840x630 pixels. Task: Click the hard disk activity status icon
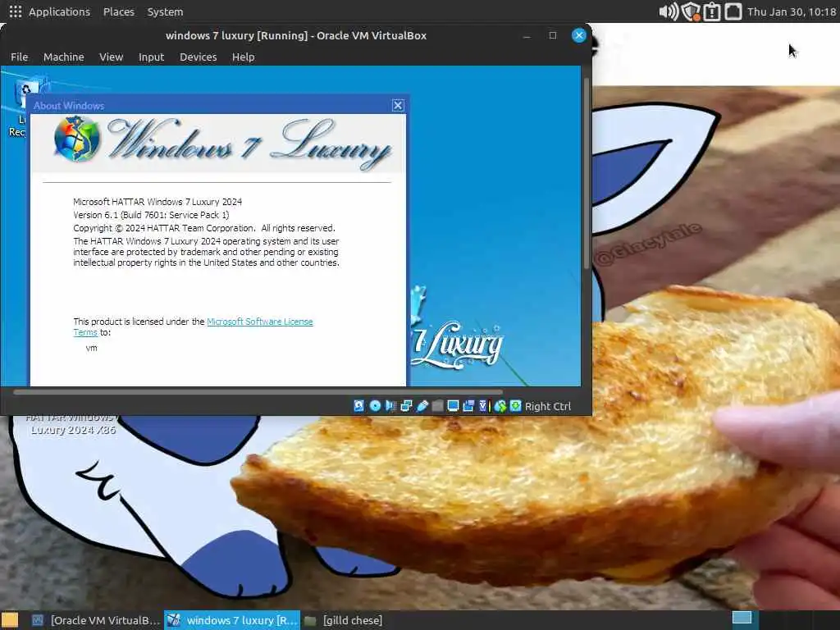359,406
